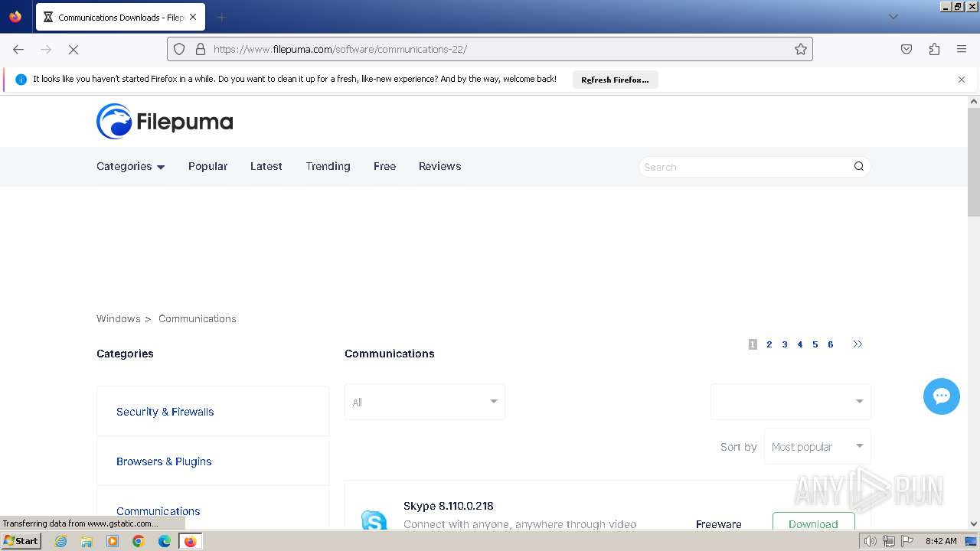List all tabs chevron

coord(893,17)
